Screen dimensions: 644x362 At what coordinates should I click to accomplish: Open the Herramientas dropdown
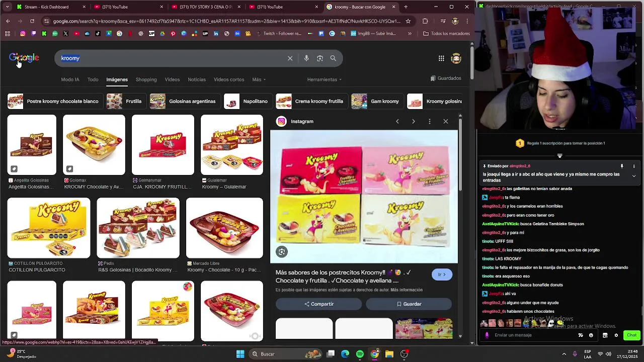[x=325, y=79]
